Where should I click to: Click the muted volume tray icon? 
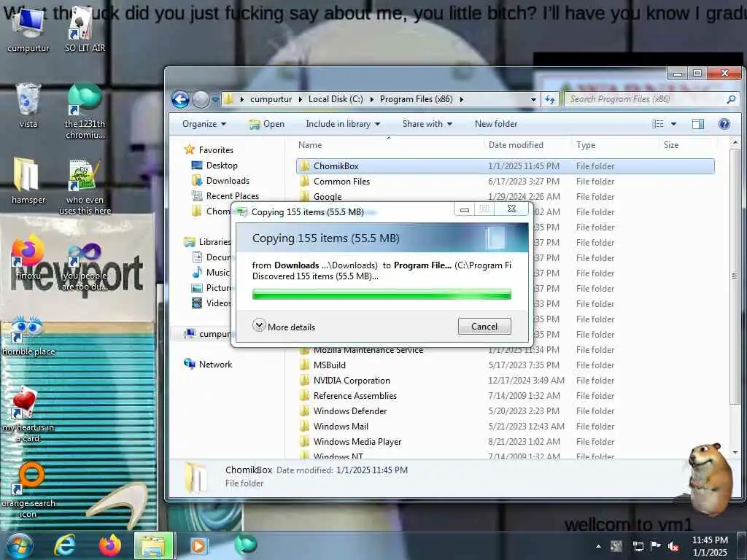pos(673,546)
